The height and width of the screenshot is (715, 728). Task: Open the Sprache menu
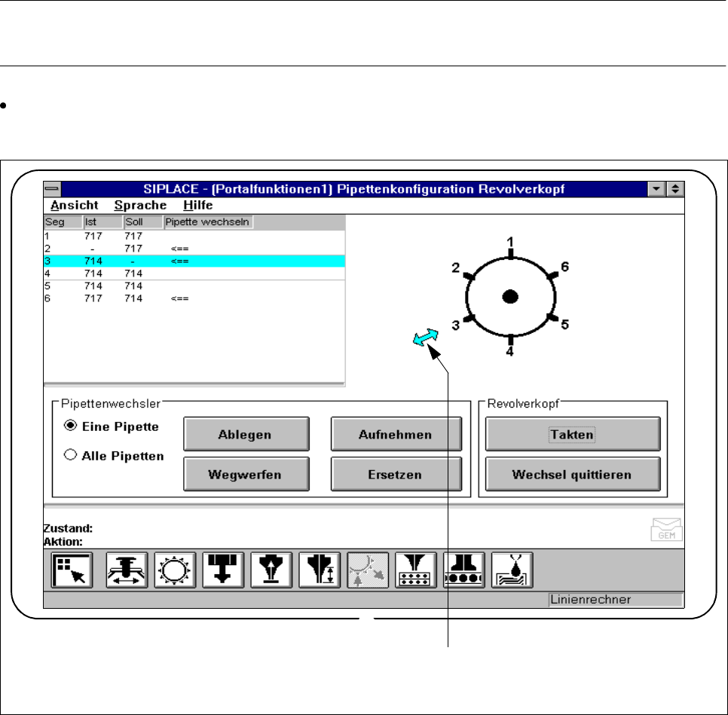click(140, 205)
